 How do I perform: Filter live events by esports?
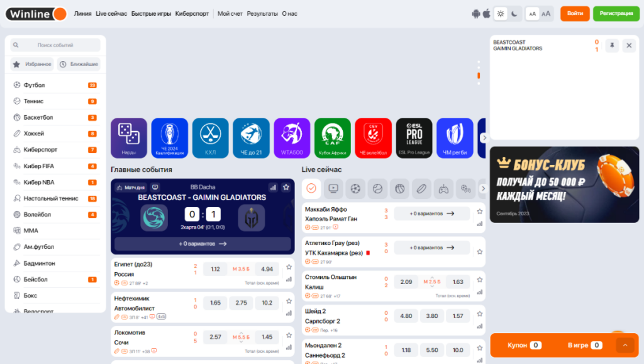(x=443, y=189)
